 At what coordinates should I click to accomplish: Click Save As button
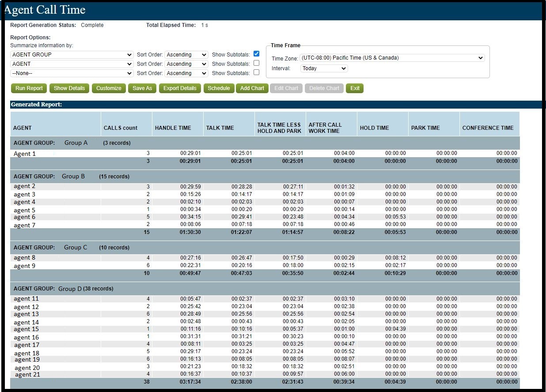tap(142, 88)
